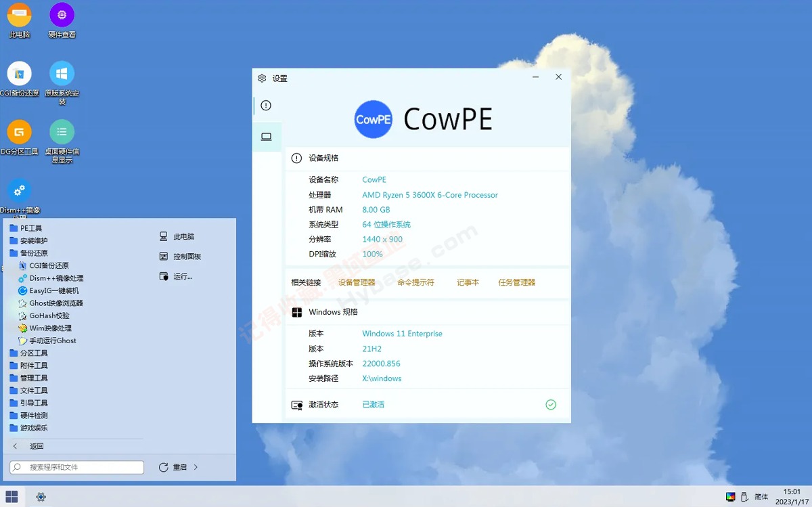
Task: Launch Dism++镜像处理 from start menu
Action: (x=51, y=278)
